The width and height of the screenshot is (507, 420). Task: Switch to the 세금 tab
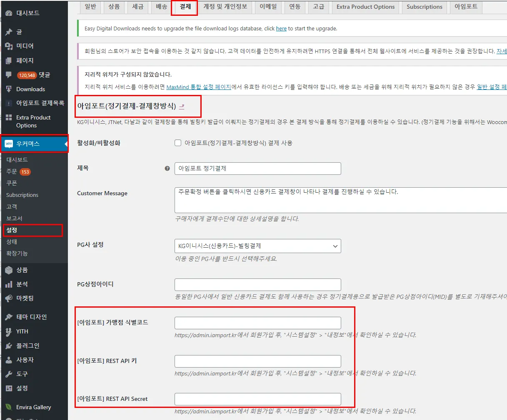138,7
